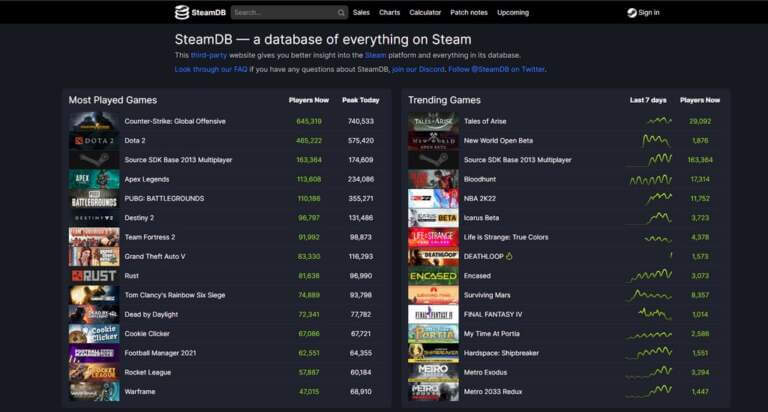
Task: Open the Patch notes page
Action: (x=469, y=13)
